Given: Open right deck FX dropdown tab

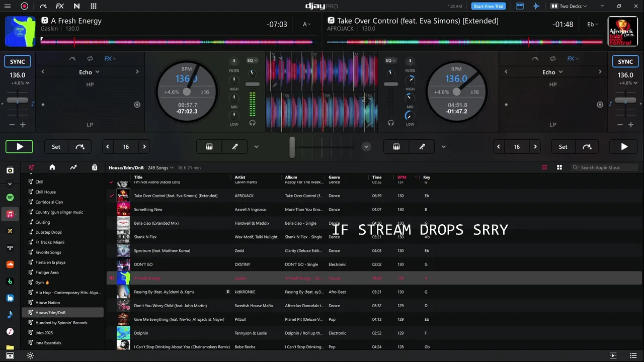Looking at the screenshot, I should [573, 59].
